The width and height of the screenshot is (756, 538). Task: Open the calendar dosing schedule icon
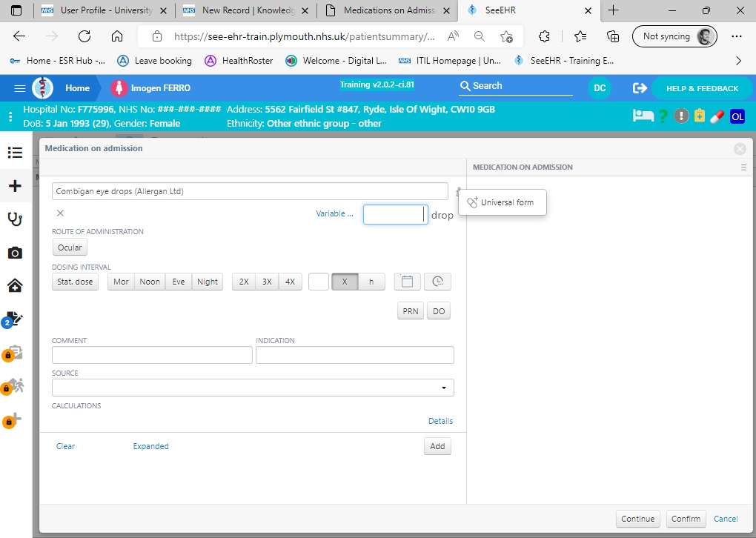click(x=408, y=282)
